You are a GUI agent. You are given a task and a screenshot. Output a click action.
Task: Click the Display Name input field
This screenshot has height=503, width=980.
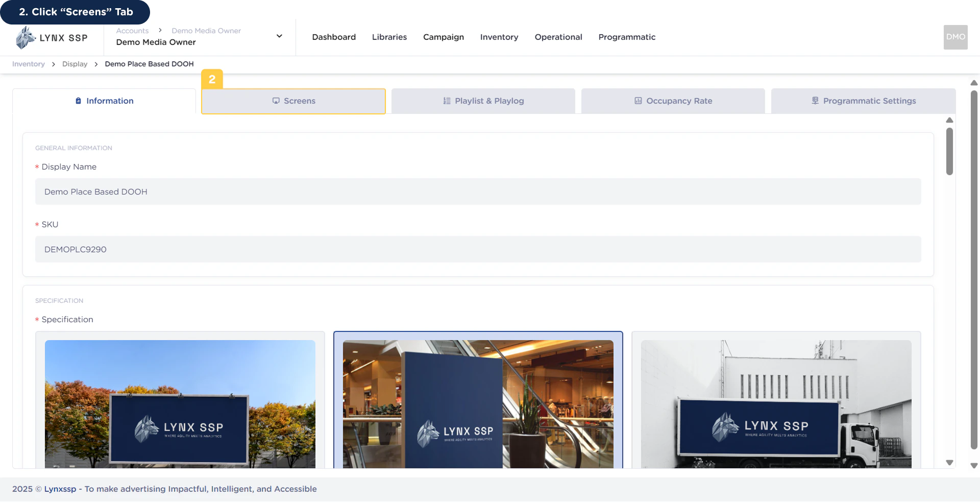coord(478,191)
